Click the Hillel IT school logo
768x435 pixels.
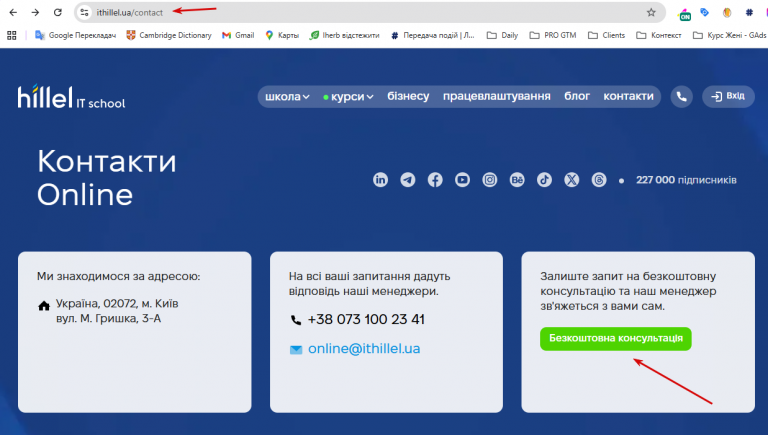pos(72,97)
